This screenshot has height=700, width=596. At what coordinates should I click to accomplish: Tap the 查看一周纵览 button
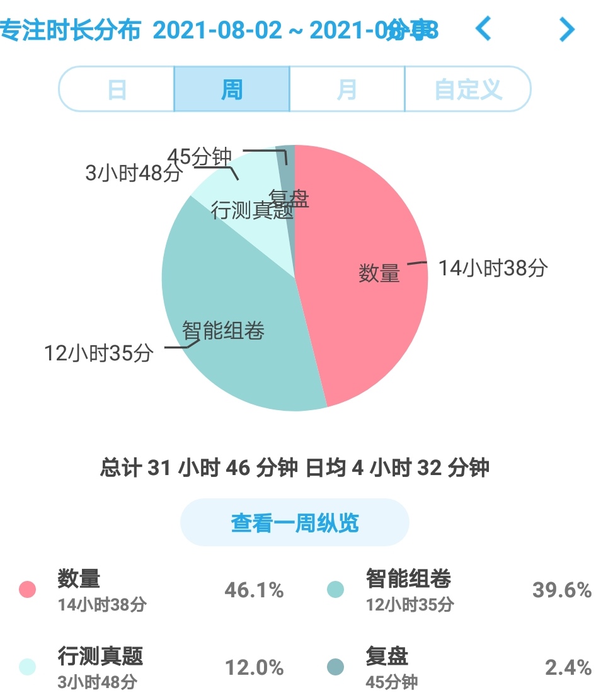(295, 522)
